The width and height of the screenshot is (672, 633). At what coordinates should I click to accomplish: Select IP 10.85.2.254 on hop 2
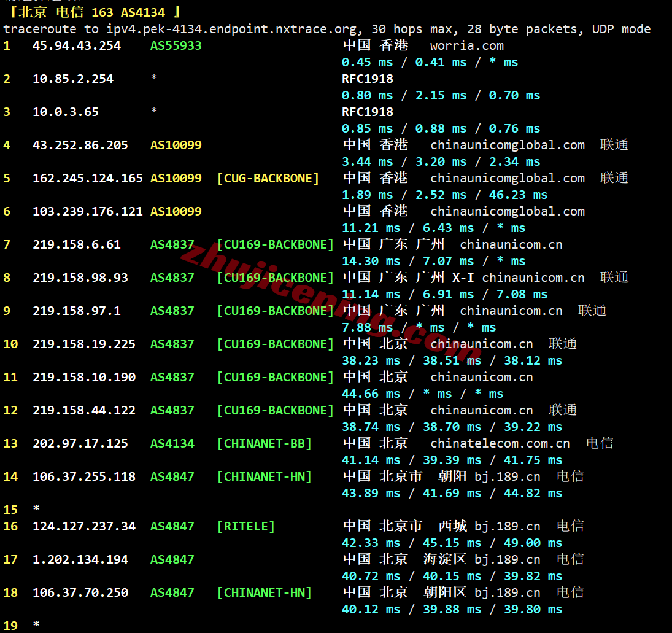(73, 79)
